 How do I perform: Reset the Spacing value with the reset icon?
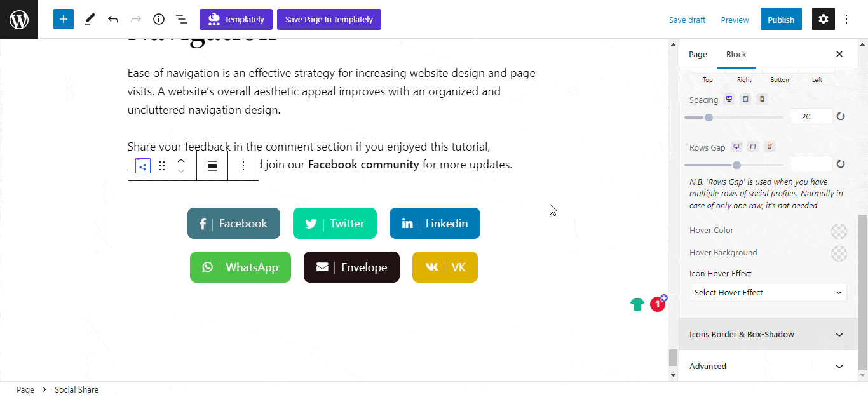840,116
